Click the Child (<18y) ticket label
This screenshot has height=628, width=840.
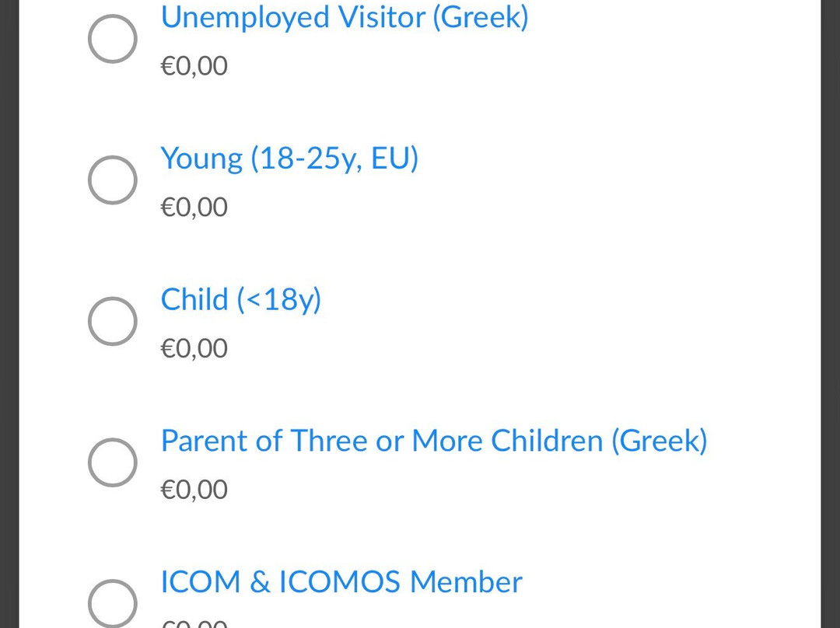pos(240,299)
